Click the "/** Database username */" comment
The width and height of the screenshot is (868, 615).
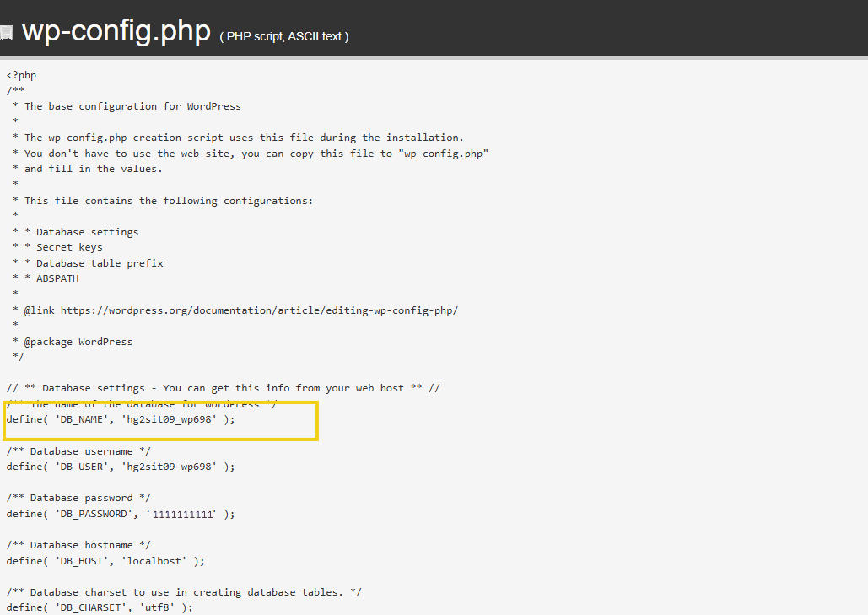78,451
